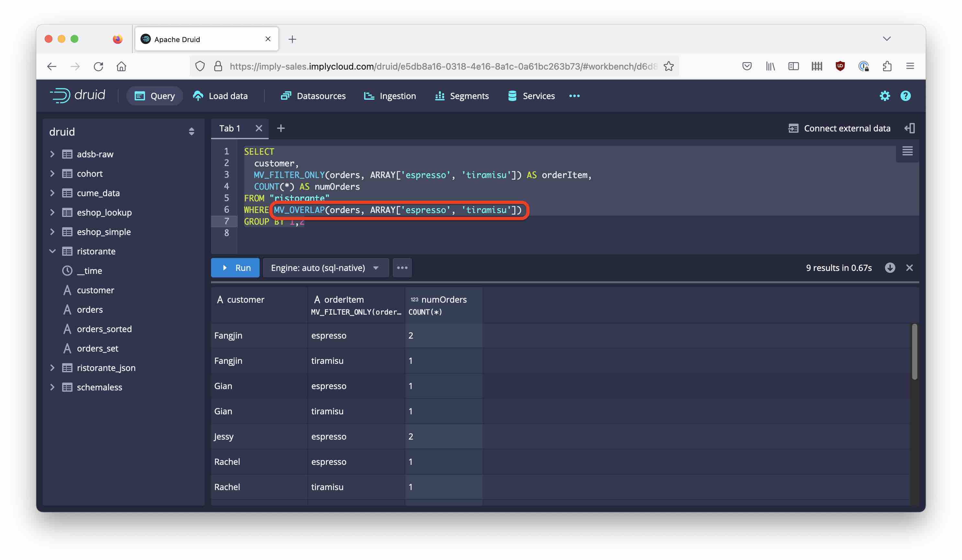Expand the adsb-raw datasource
The height and width of the screenshot is (560, 962).
(x=53, y=154)
